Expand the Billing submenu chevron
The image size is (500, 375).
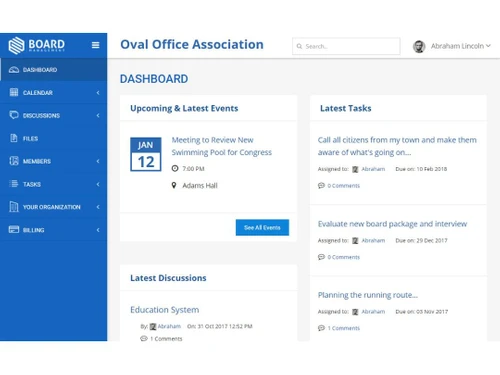[x=98, y=230]
